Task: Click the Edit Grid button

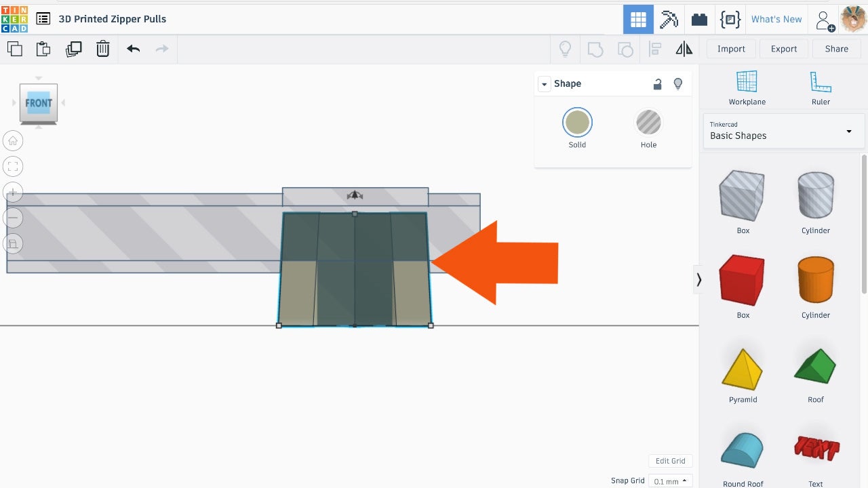Action: 670,461
